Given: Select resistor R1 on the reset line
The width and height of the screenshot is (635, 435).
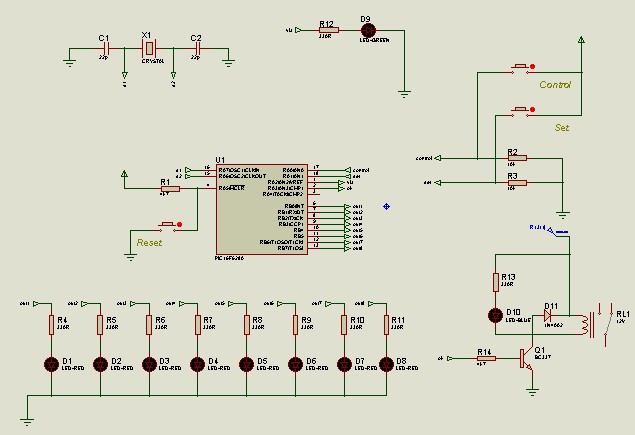Looking at the screenshot, I should click(x=168, y=188).
